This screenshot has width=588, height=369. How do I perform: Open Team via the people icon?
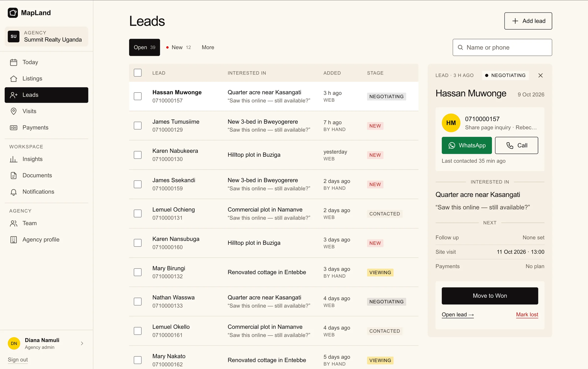tap(13, 223)
